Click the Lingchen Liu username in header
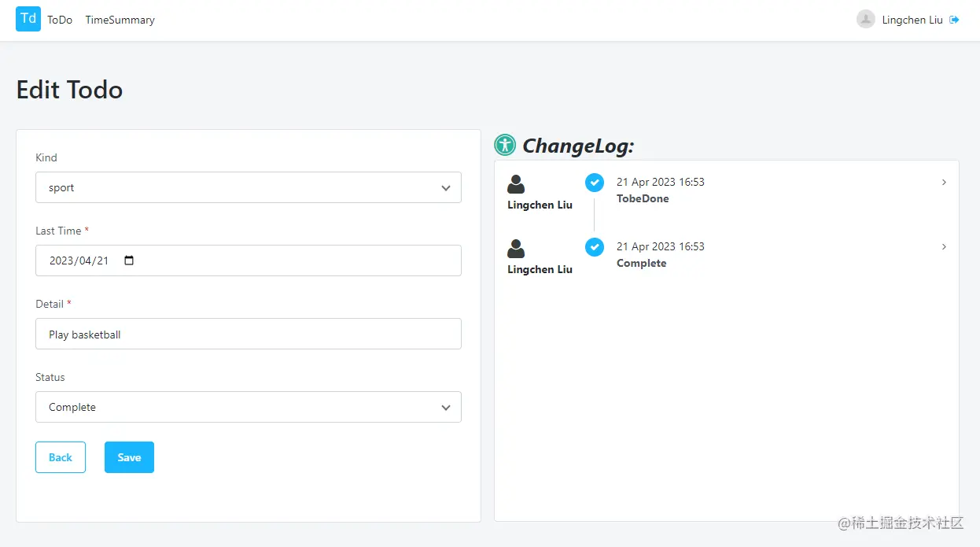 point(912,20)
